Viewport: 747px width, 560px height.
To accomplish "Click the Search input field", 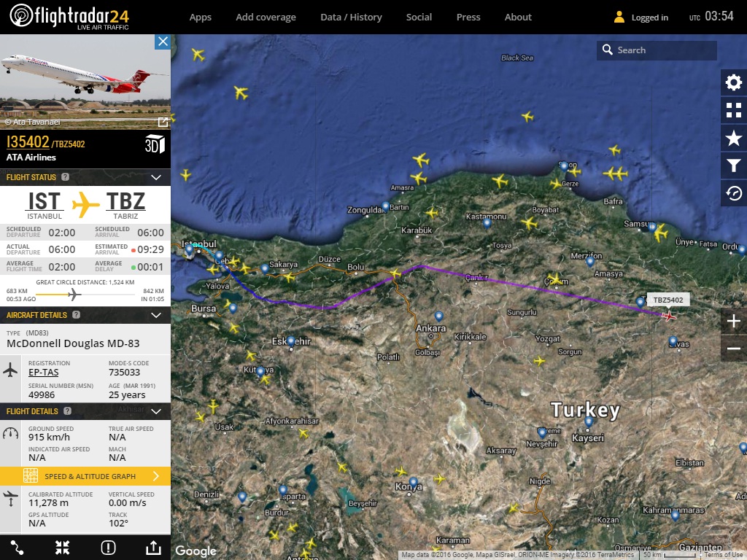I will [664, 50].
